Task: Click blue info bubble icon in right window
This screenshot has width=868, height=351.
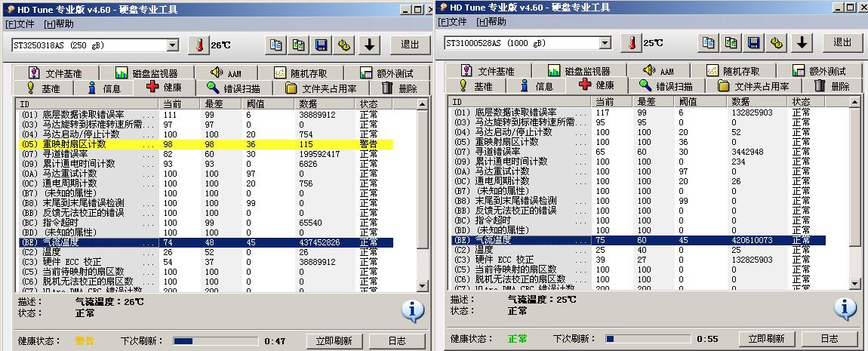Action: [x=845, y=309]
